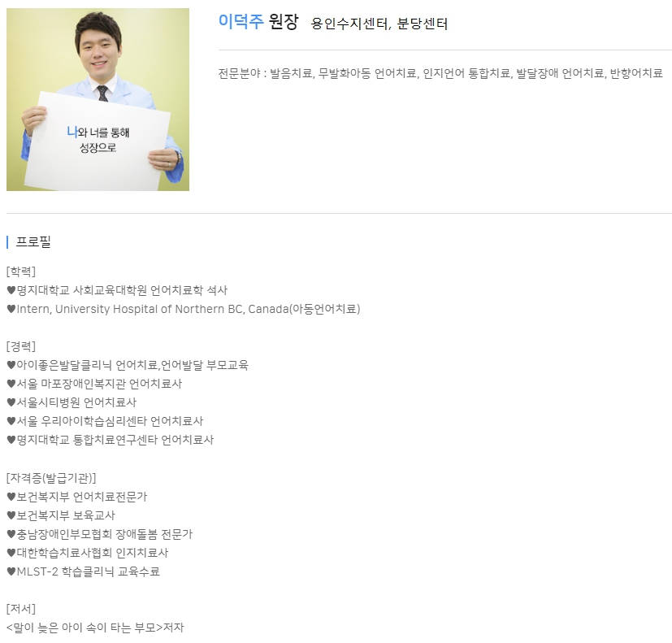The height and width of the screenshot is (643, 672).
Task: Click the heart bullet before 보건복지부 언어치료전문가
Action: tap(11, 497)
